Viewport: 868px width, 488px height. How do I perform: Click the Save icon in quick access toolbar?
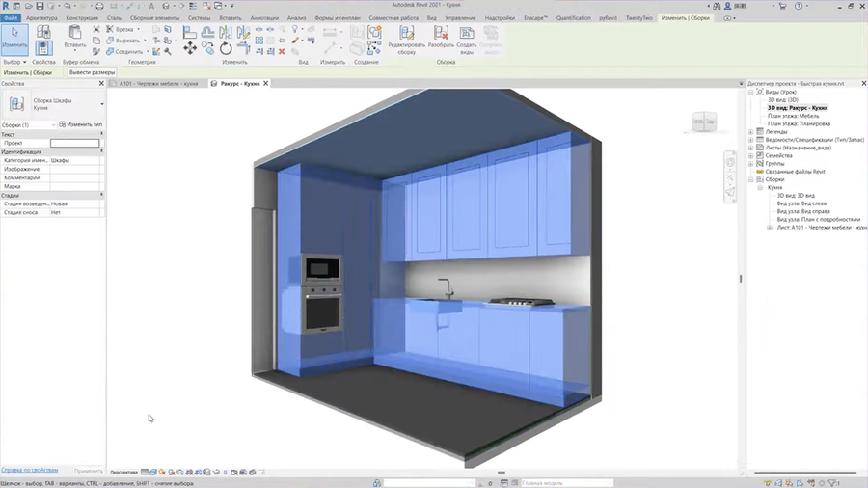click(x=40, y=6)
